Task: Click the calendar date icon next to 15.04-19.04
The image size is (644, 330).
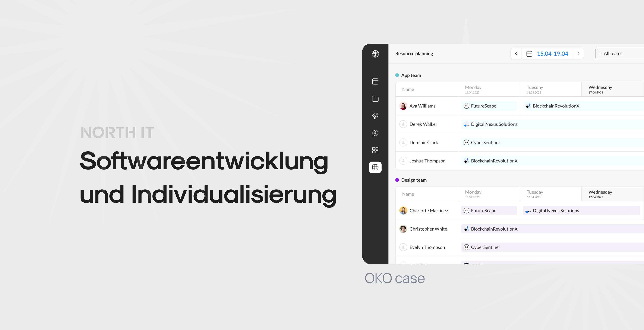Action: pyautogui.click(x=529, y=53)
